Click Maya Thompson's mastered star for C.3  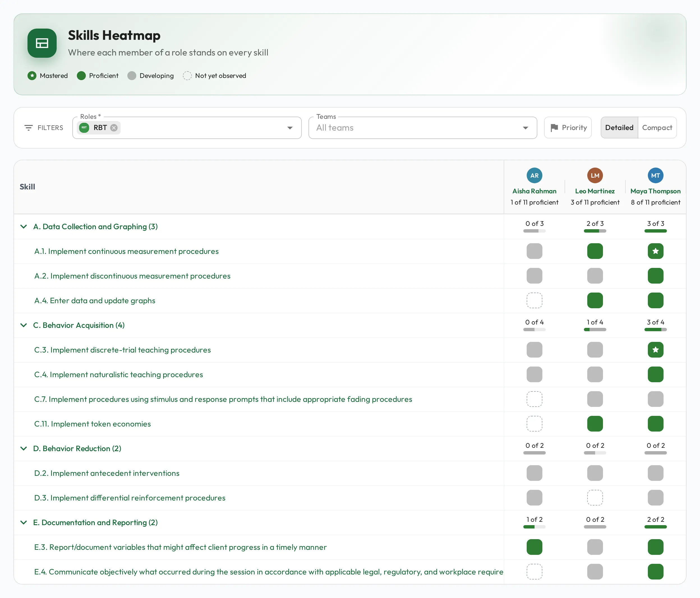click(x=655, y=350)
